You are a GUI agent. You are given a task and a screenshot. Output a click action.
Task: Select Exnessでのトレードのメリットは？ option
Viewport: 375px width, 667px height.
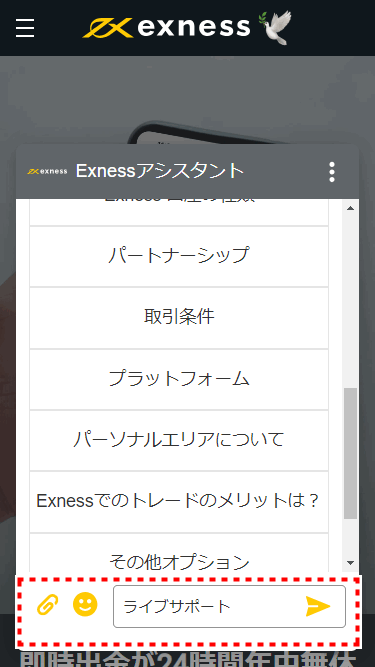pos(179,502)
